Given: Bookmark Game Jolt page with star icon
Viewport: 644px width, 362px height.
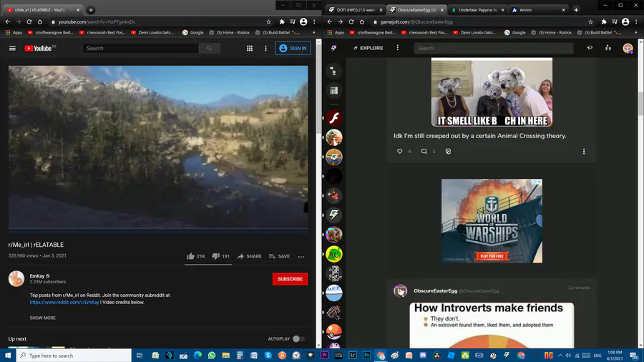Looking at the screenshot, I should coord(590,21).
